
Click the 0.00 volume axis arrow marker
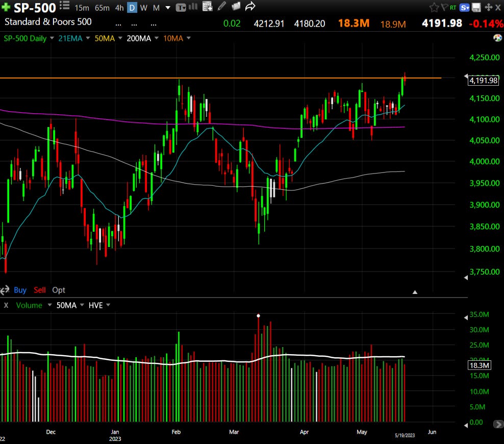[x=466, y=425]
